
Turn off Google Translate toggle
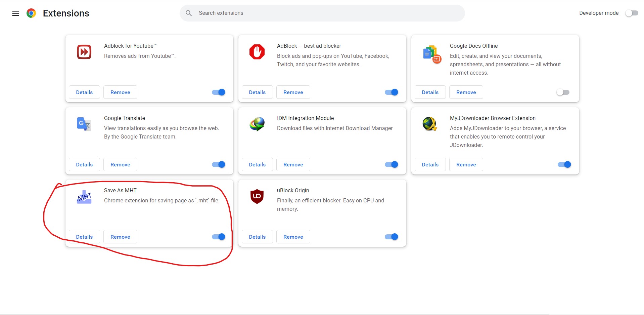(219, 164)
